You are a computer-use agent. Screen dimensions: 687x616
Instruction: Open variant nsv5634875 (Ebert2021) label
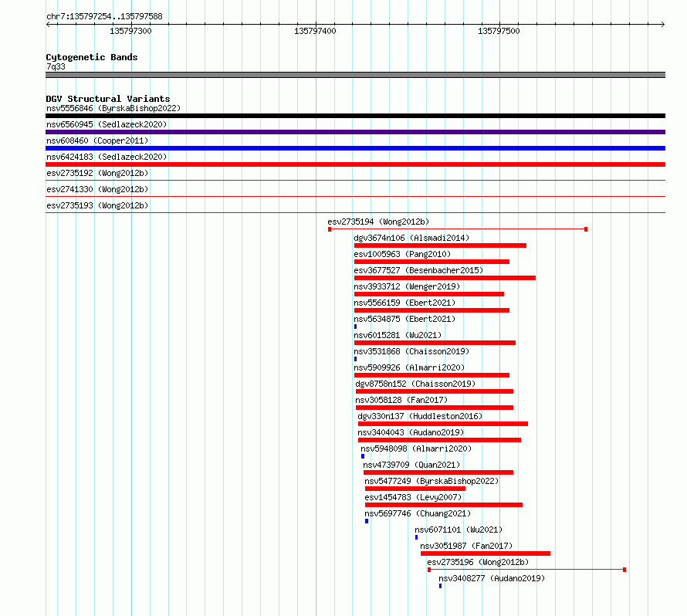click(404, 319)
